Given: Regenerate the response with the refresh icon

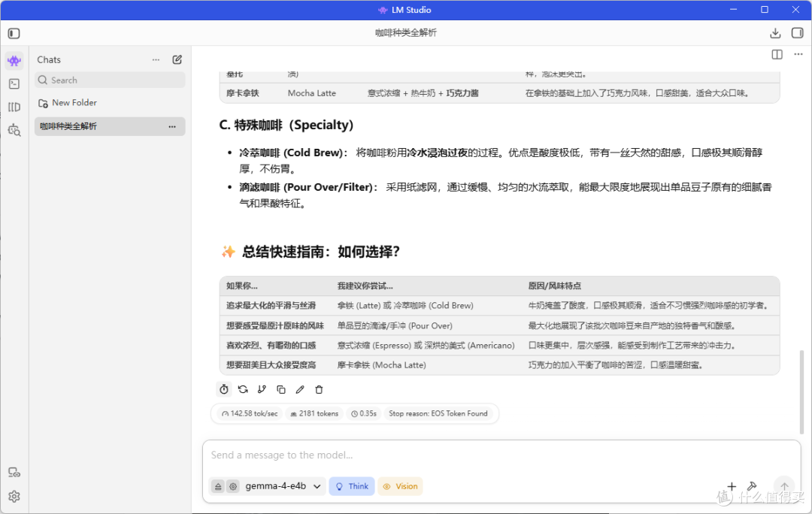Looking at the screenshot, I should [243, 389].
